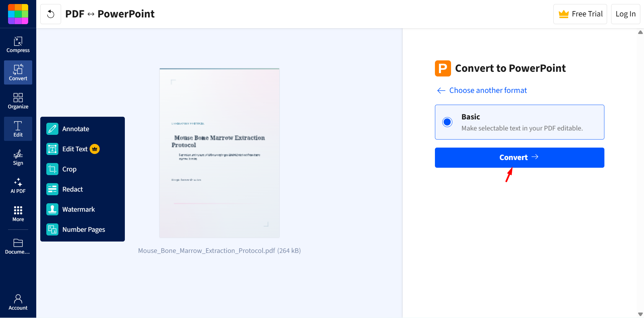Click the premium crown badge on Edit Text
This screenshot has width=644, height=318.
pos(95,149)
